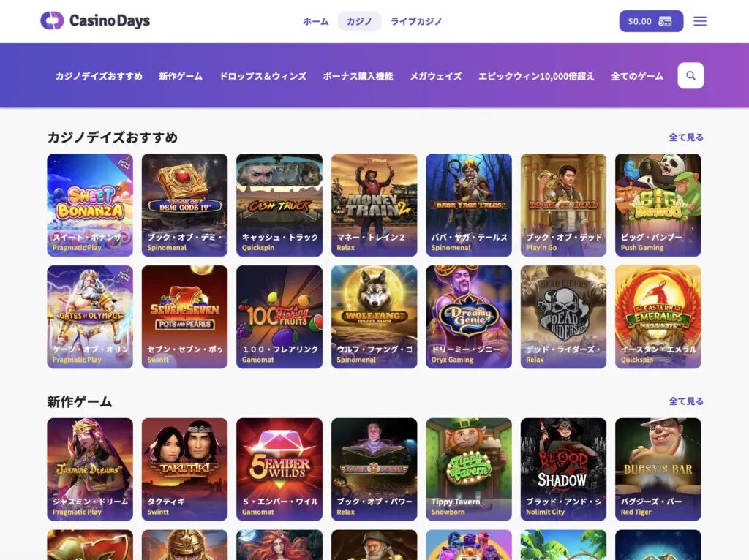Launch the Money Train 2 game tile
The height and width of the screenshot is (560, 749).
coord(374,205)
